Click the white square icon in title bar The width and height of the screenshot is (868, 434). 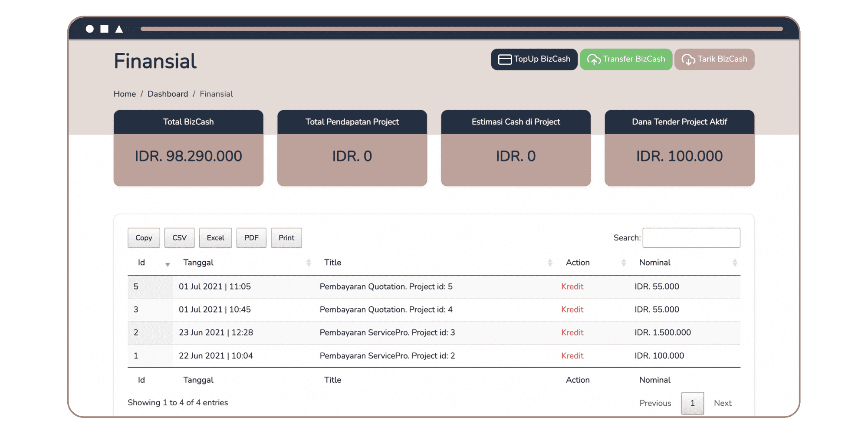click(104, 29)
